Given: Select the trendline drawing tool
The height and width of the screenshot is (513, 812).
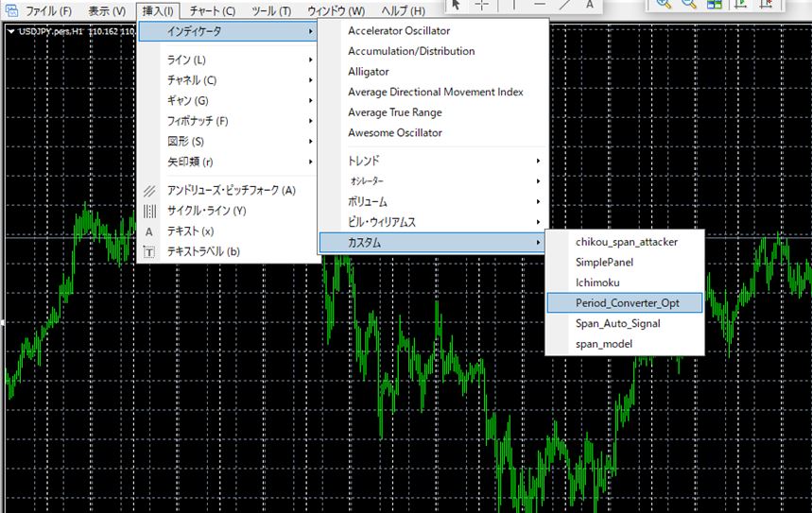Looking at the screenshot, I should pyautogui.click(x=565, y=4).
